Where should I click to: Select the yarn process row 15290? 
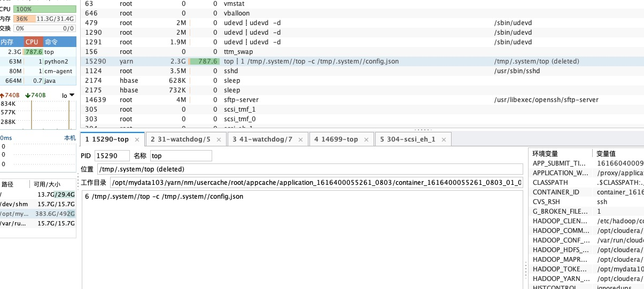[x=362, y=61]
